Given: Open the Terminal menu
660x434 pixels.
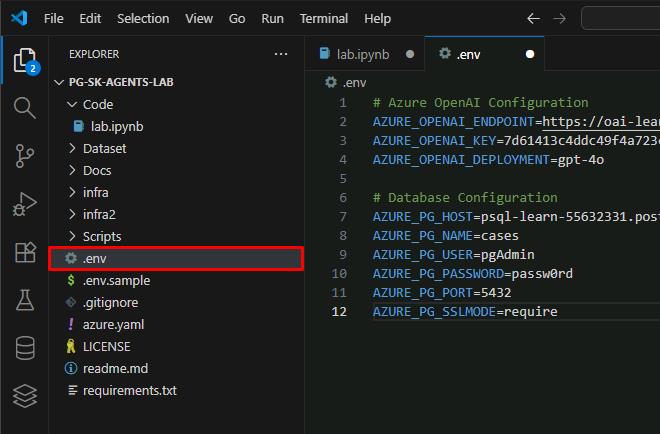Looking at the screenshot, I should [324, 18].
